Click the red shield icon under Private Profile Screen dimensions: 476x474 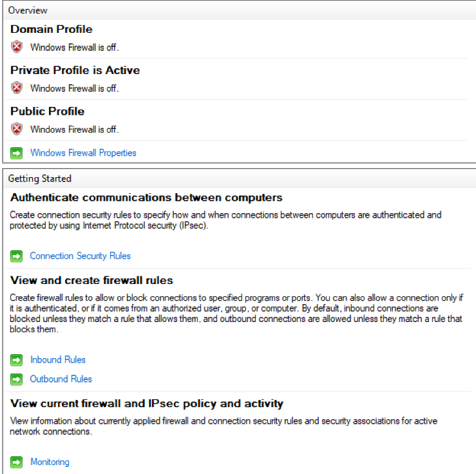(x=17, y=88)
